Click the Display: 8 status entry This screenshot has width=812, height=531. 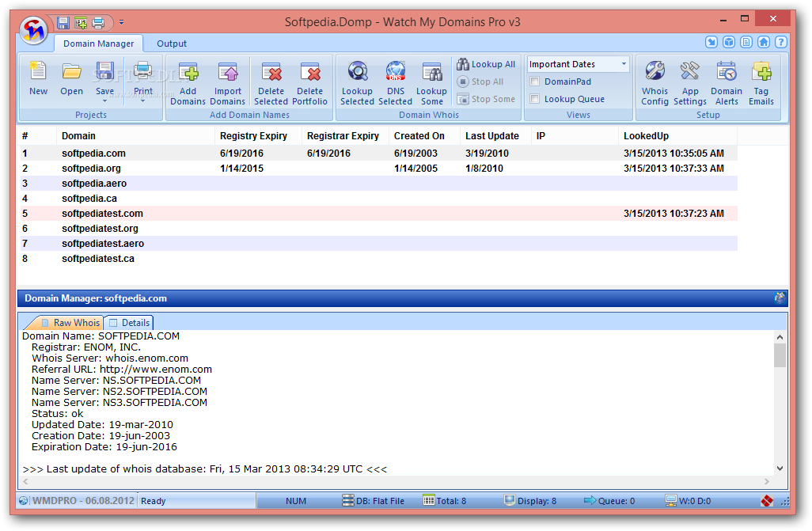[530, 501]
